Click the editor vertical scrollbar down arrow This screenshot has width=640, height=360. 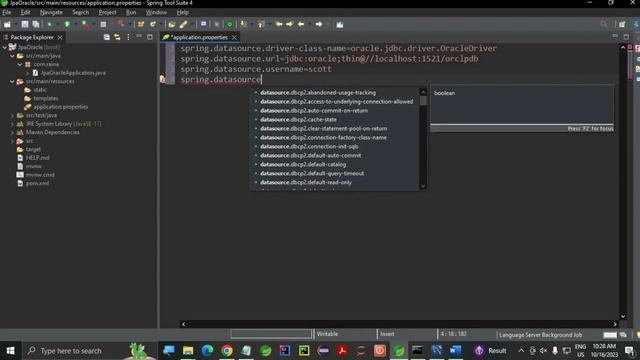click(x=623, y=316)
